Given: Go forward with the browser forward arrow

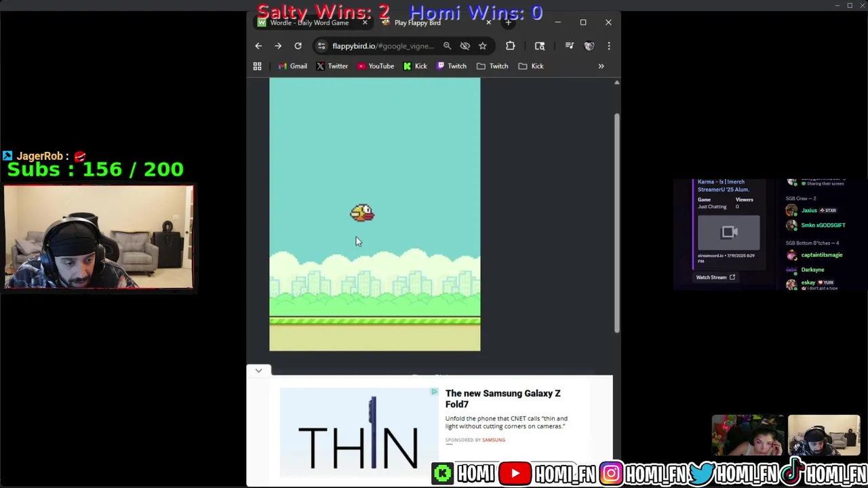Looking at the screenshot, I should pyautogui.click(x=278, y=46).
